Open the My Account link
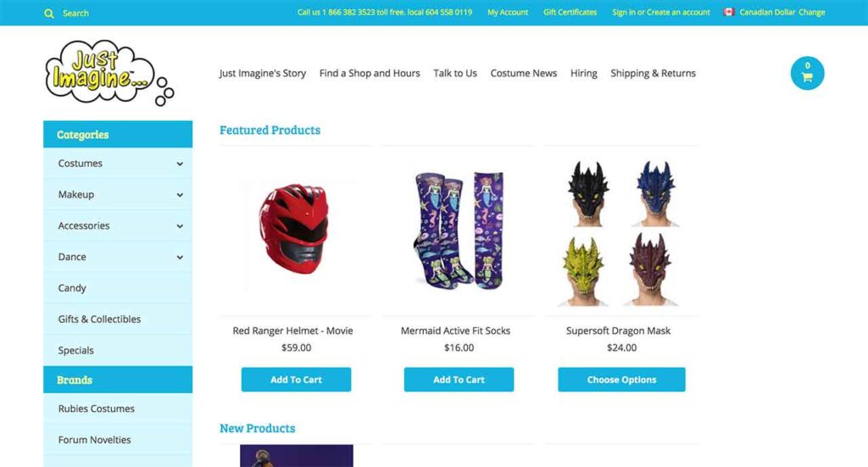This screenshot has height=467, width=868. [508, 12]
